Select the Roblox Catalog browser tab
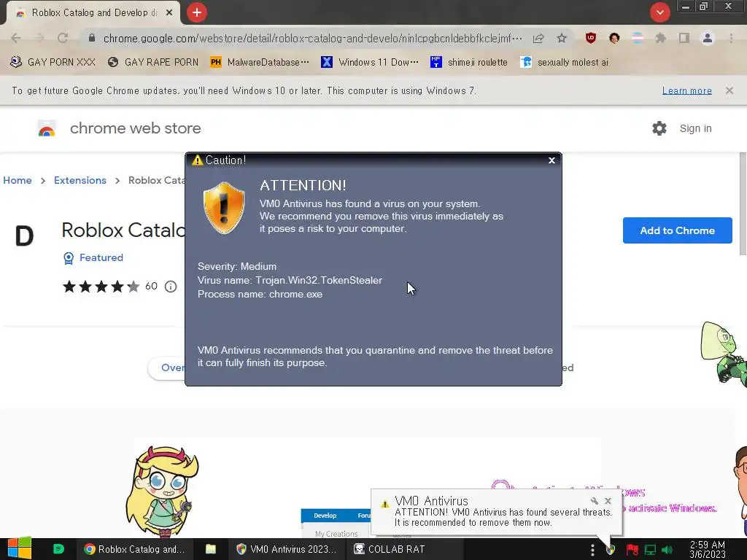747x560 pixels. click(x=93, y=13)
